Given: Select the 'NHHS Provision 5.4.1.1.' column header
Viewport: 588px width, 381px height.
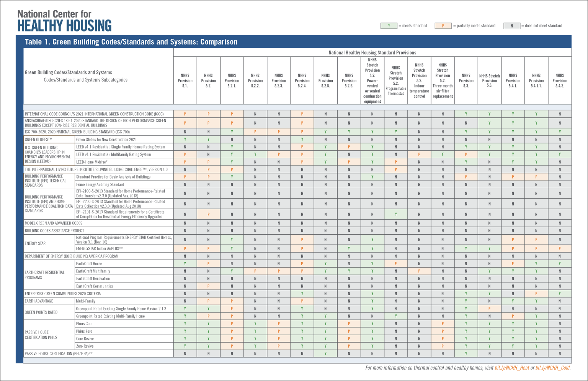Looking at the screenshot, I should coord(536,80).
